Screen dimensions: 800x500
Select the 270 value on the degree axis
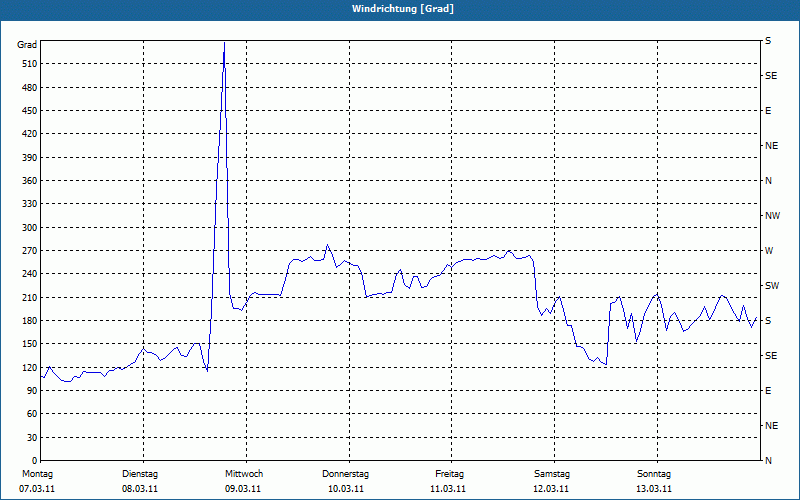[x=30, y=251]
